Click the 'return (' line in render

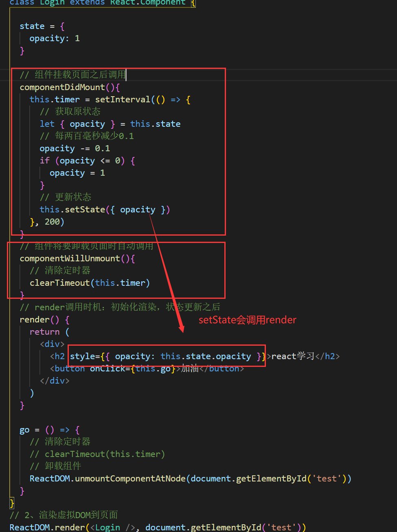coord(49,332)
